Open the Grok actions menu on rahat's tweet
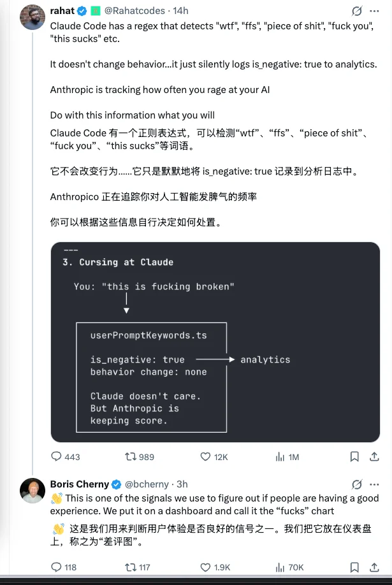The width and height of the screenshot is (392, 585). pos(356,10)
